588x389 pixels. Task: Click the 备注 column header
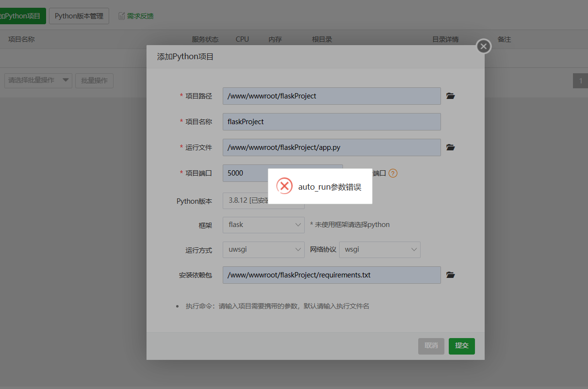[x=504, y=39]
